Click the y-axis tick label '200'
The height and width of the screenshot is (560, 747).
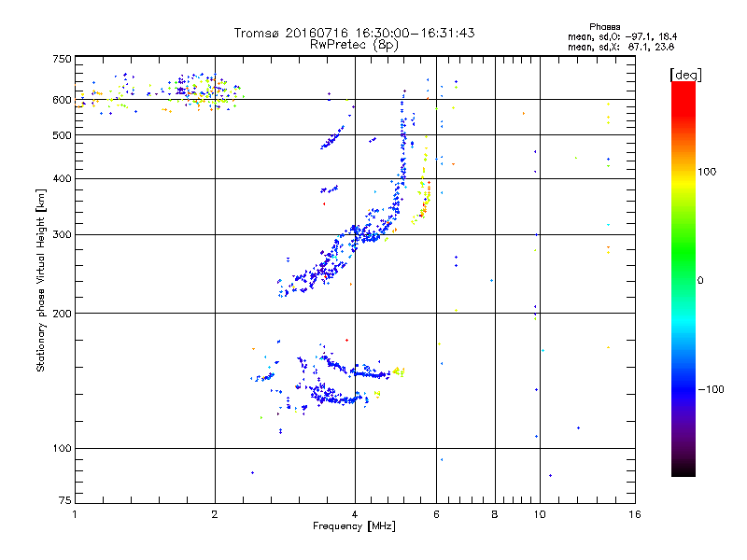pyautogui.click(x=62, y=313)
